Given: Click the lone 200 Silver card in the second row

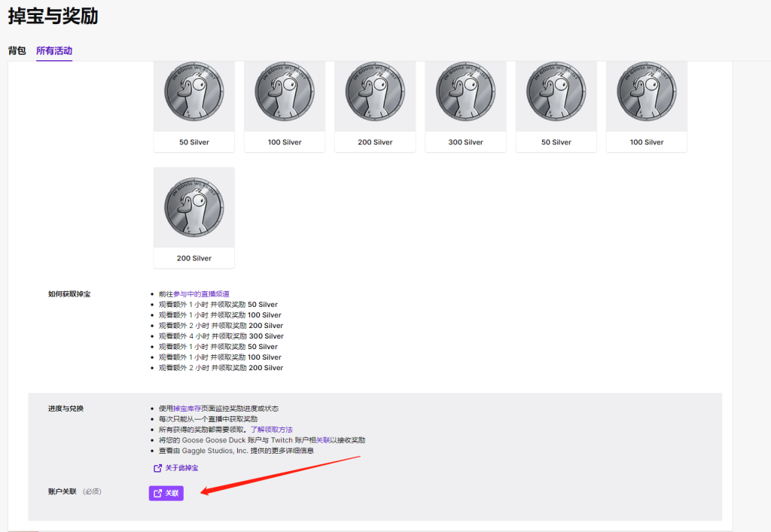Looking at the screenshot, I should click(x=194, y=217).
